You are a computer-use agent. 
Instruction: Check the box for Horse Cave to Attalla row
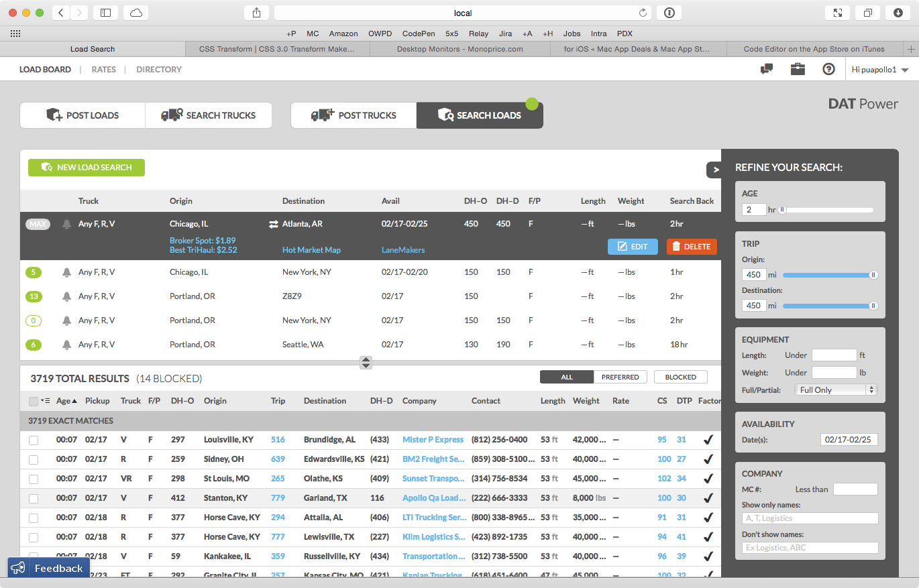pyautogui.click(x=34, y=518)
